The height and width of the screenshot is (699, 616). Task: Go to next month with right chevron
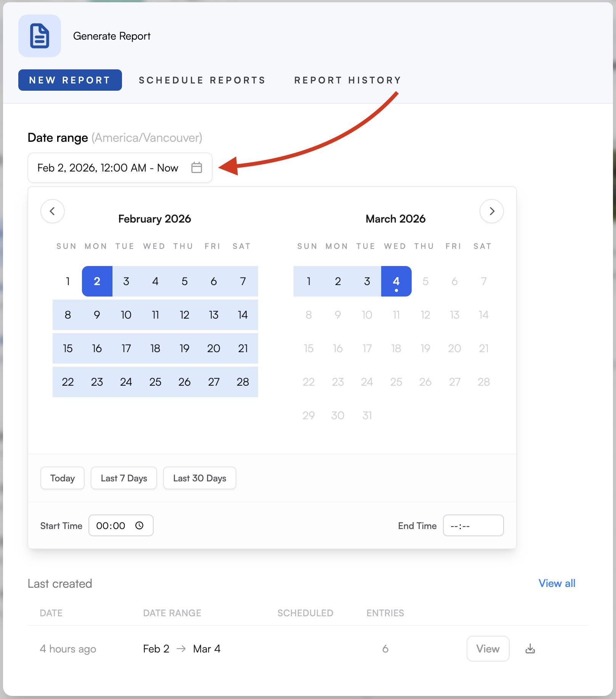tap(492, 211)
